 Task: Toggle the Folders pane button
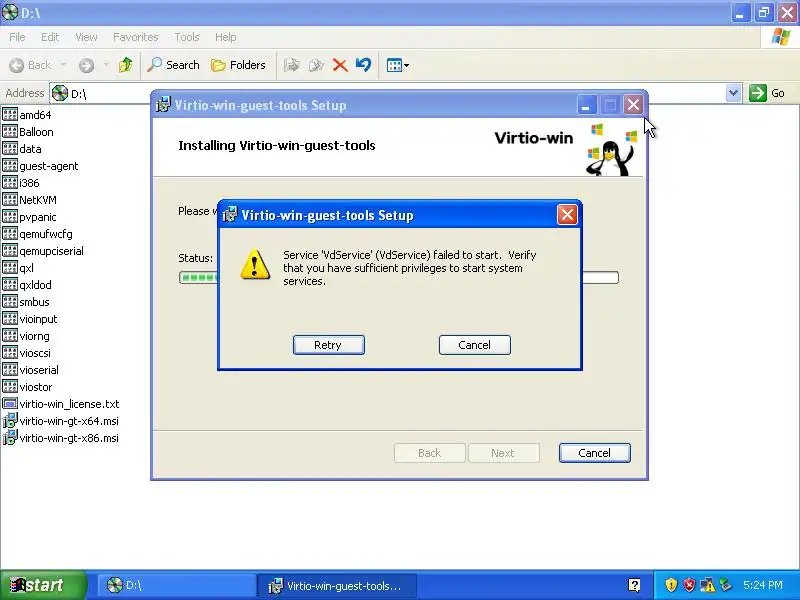click(238, 65)
